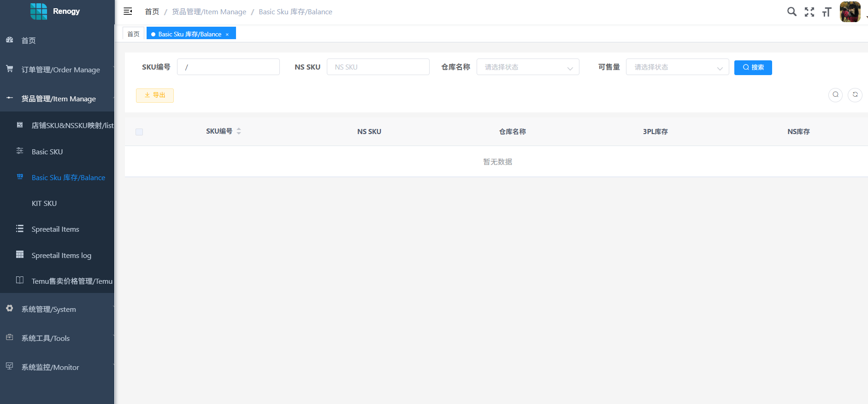Screen dimensions: 868x404
Task: Open the 可售量 dropdown
Action: point(677,67)
